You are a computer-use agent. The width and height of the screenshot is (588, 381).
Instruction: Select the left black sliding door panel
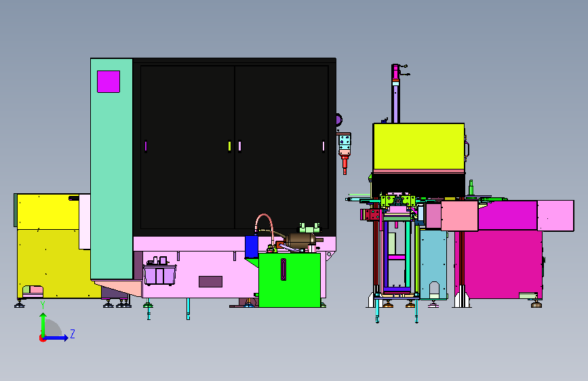[187, 147]
